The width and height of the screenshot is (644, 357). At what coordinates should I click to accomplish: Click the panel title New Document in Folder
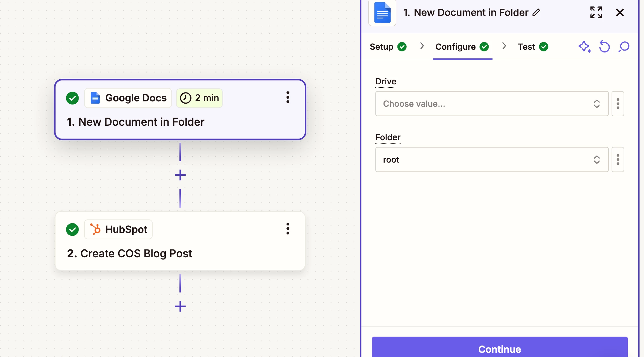(x=466, y=13)
